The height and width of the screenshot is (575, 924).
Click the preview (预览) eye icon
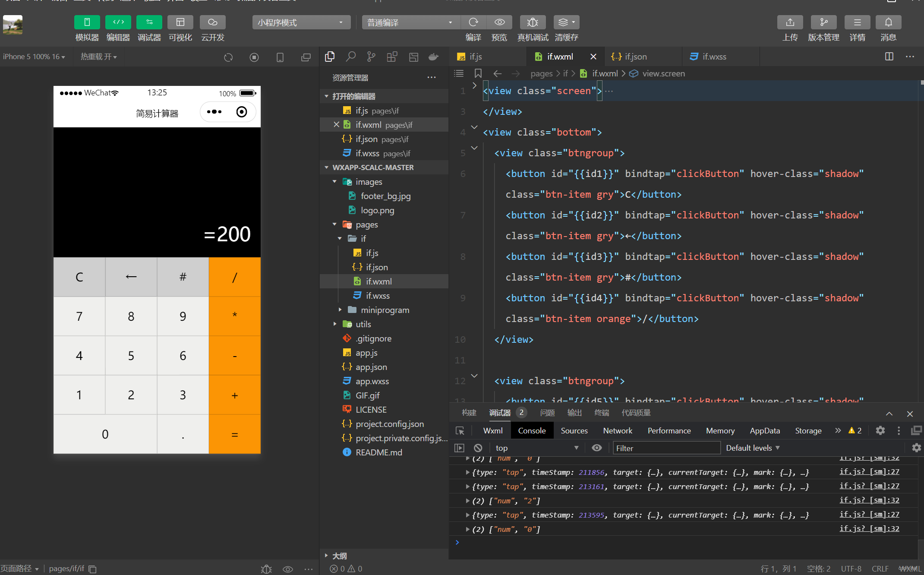[499, 22]
